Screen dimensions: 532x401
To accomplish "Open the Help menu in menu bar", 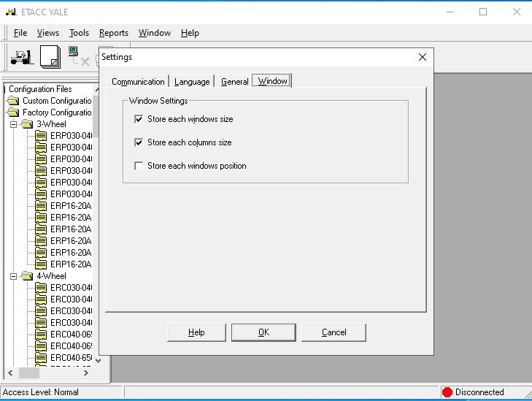I will [190, 33].
